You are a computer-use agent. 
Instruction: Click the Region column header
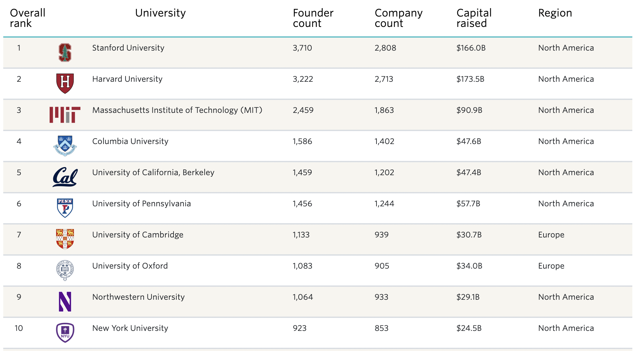(x=555, y=13)
